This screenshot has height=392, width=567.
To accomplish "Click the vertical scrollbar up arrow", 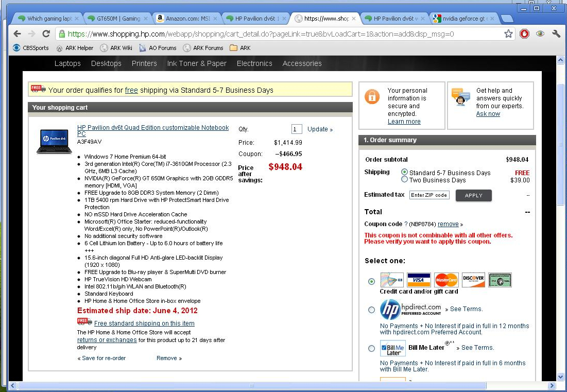I will [560, 60].
